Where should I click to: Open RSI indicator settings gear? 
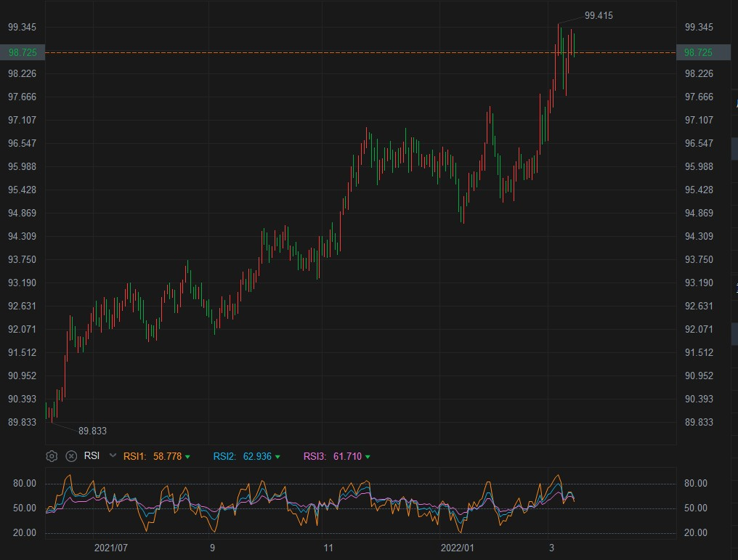pyautogui.click(x=52, y=456)
